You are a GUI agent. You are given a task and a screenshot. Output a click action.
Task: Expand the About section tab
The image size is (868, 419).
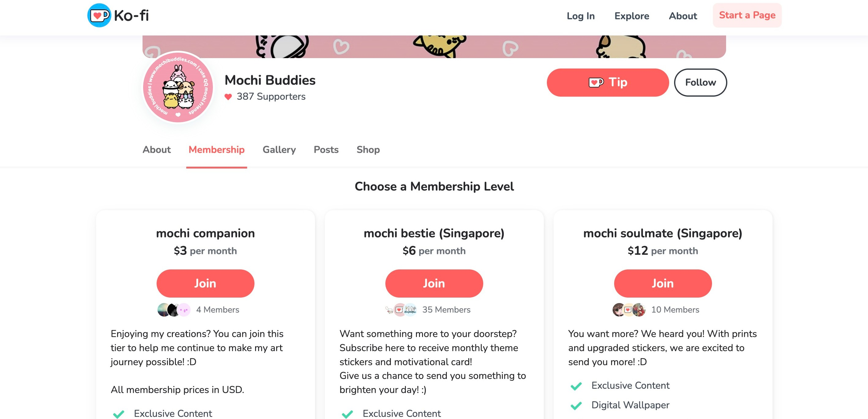[157, 150]
